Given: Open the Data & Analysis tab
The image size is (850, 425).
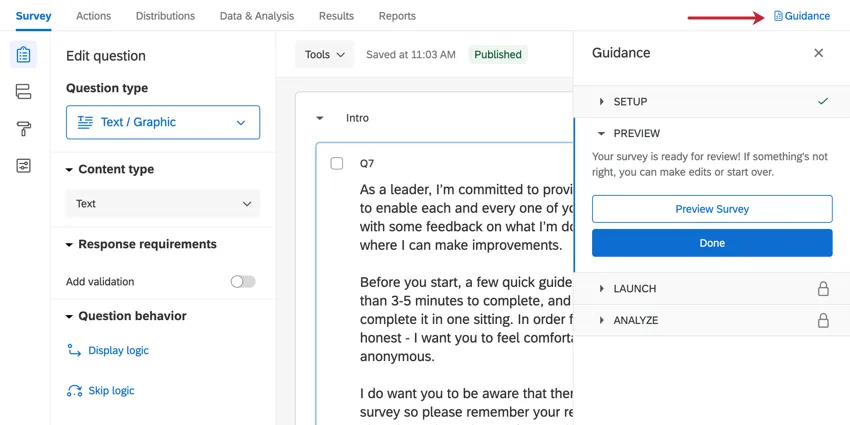Looking at the screenshot, I should coord(257,16).
